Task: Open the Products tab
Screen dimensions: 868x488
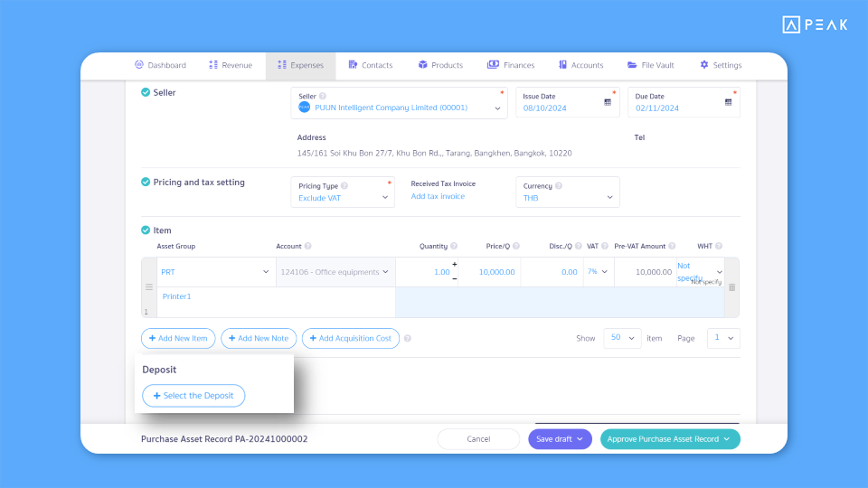Action: tap(440, 65)
